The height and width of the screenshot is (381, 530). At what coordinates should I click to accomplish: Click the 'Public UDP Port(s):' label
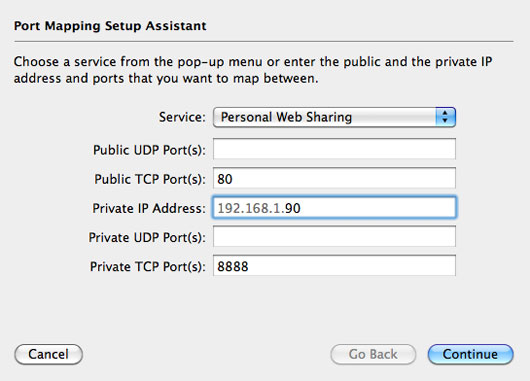coord(149,150)
